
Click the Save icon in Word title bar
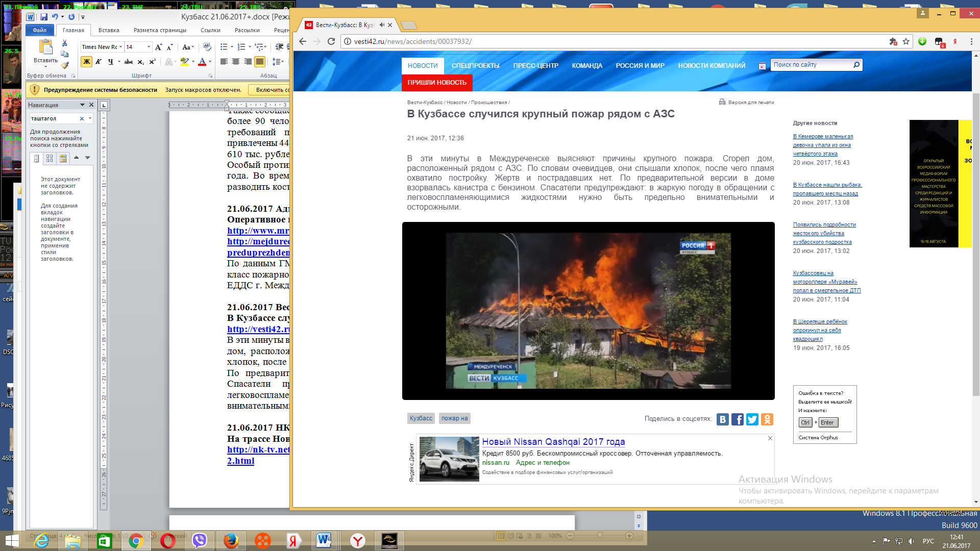click(44, 17)
